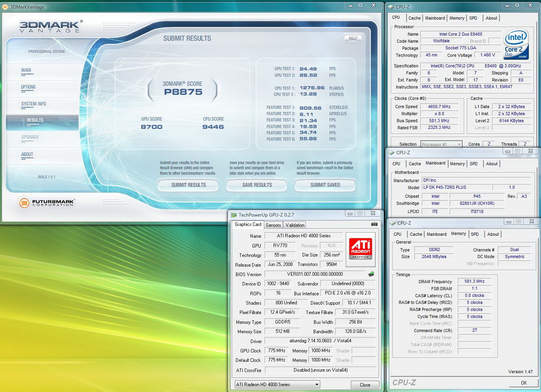
Task: Open the Processor #1 selection dropdown
Action: (x=441, y=145)
